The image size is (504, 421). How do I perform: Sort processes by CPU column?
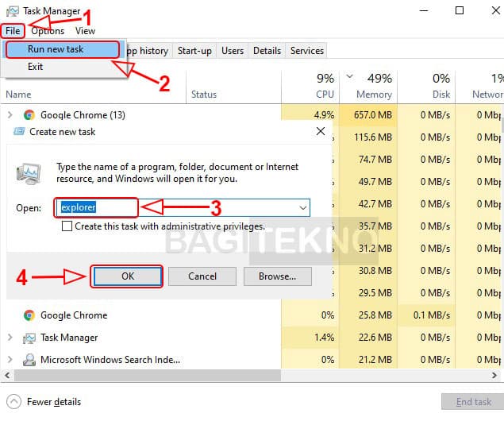coord(310,87)
